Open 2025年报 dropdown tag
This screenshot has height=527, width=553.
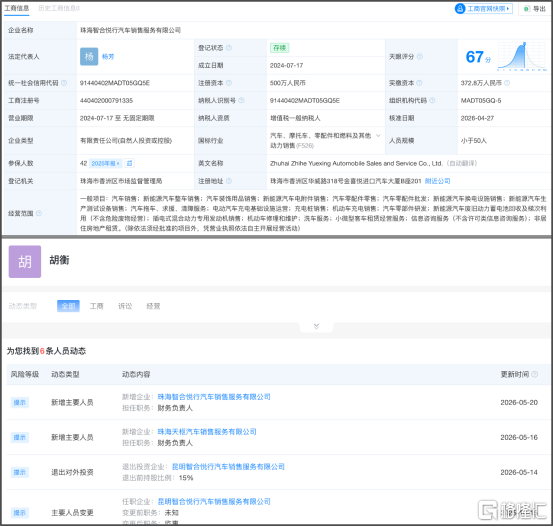[x=105, y=163]
